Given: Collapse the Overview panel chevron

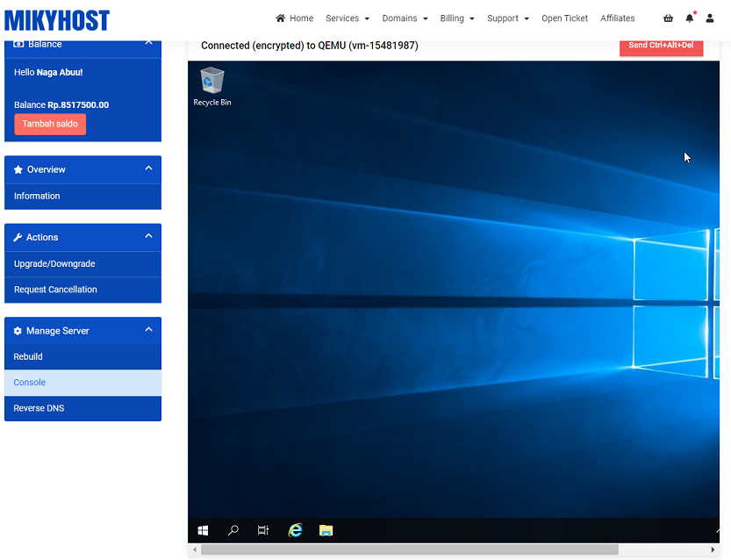Looking at the screenshot, I should [x=148, y=169].
